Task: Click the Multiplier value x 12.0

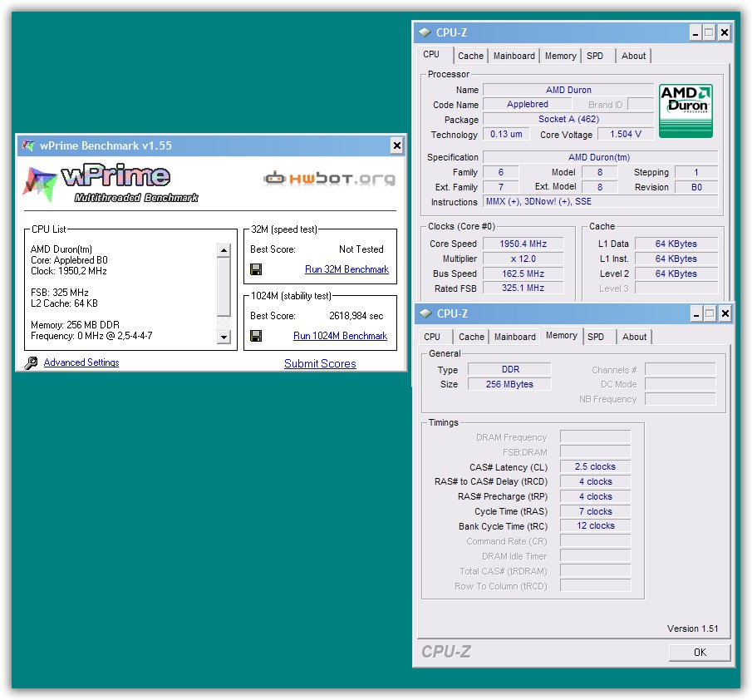Action: click(523, 259)
